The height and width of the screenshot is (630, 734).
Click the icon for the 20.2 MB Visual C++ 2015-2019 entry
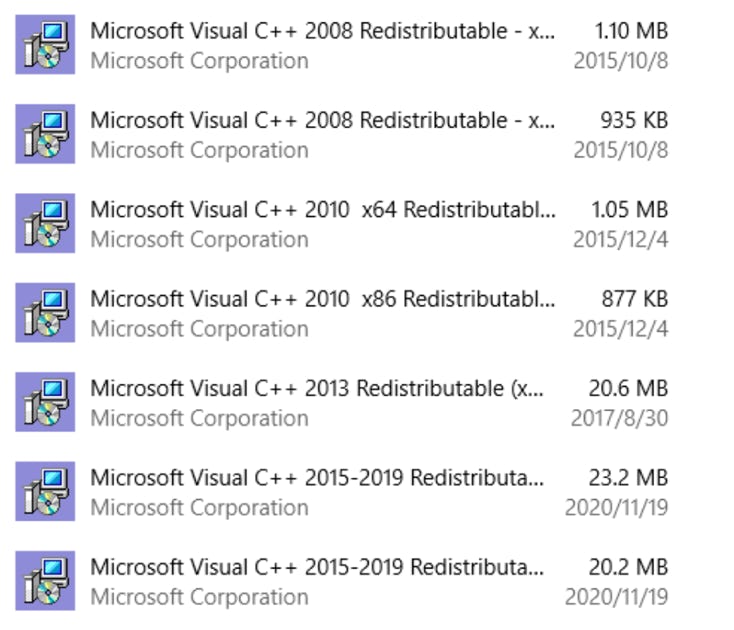(x=45, y=581)
